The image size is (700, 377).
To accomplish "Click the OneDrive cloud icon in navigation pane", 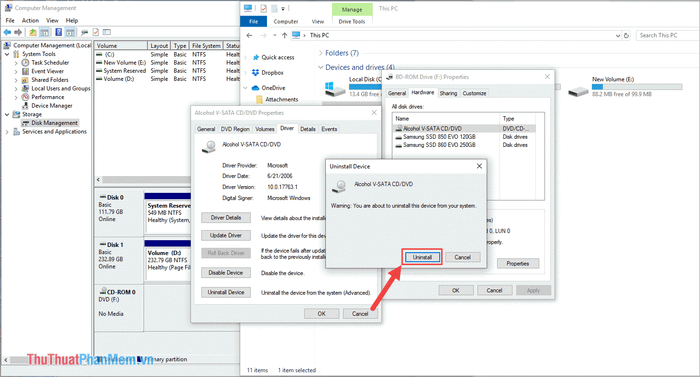I will click(x=255, y=88).
